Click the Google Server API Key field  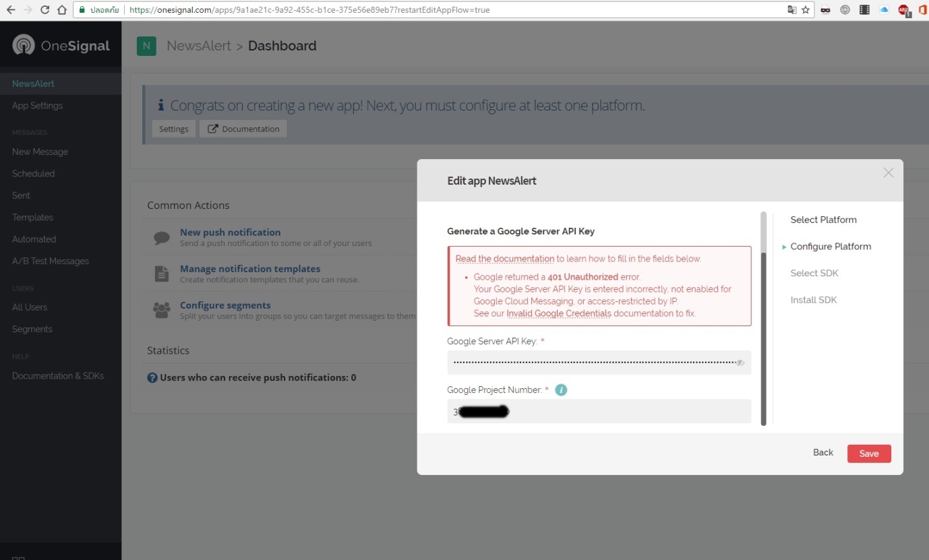click(599, 363)
